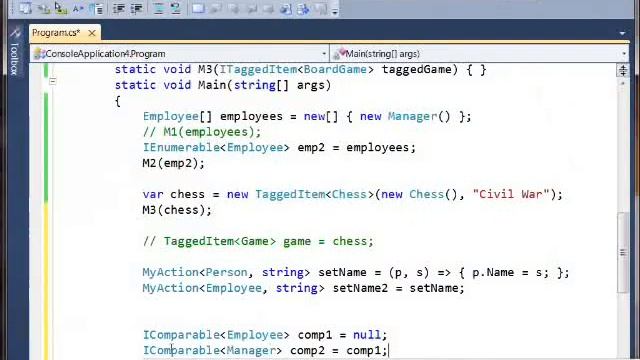This screenshot has width=640, height=360.
Task: Click 'employees;' at end of emp2 line
Action: 381,147
